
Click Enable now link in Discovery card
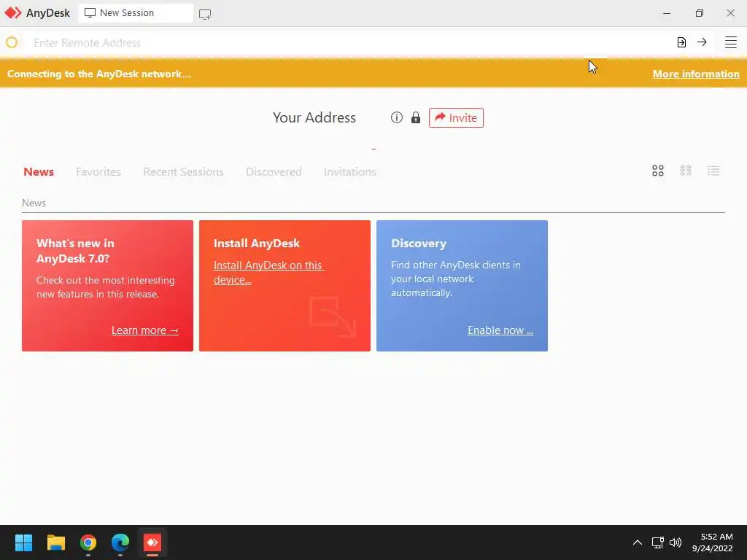[x=500, y=330]
